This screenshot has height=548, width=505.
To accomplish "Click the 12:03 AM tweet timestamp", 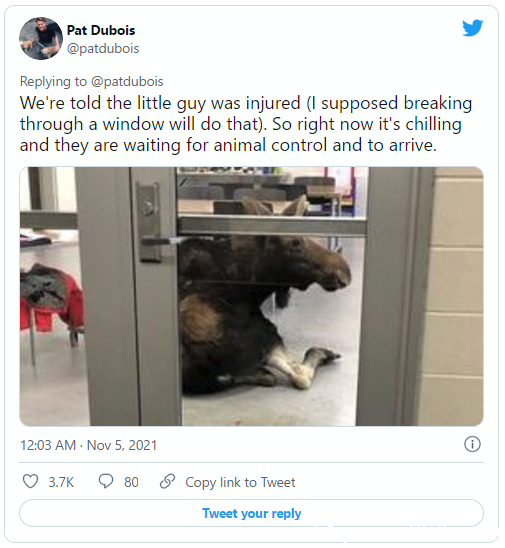I will (48, 445).
